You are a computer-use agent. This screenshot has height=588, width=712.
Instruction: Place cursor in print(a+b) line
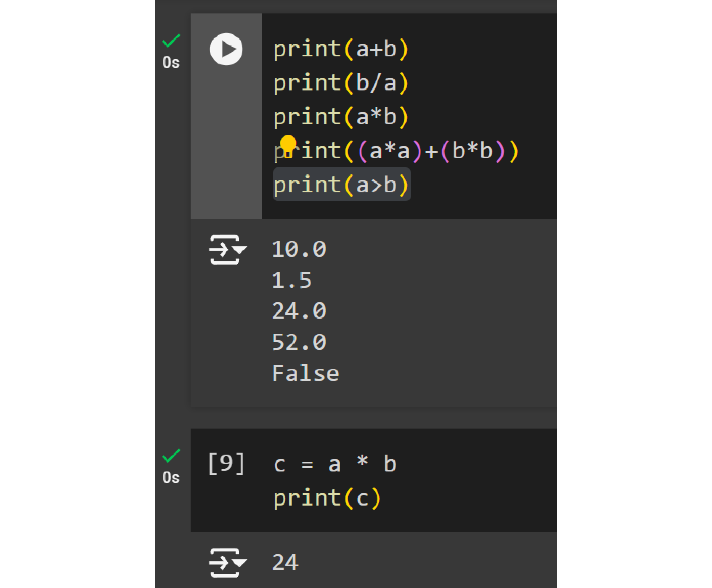341,49
